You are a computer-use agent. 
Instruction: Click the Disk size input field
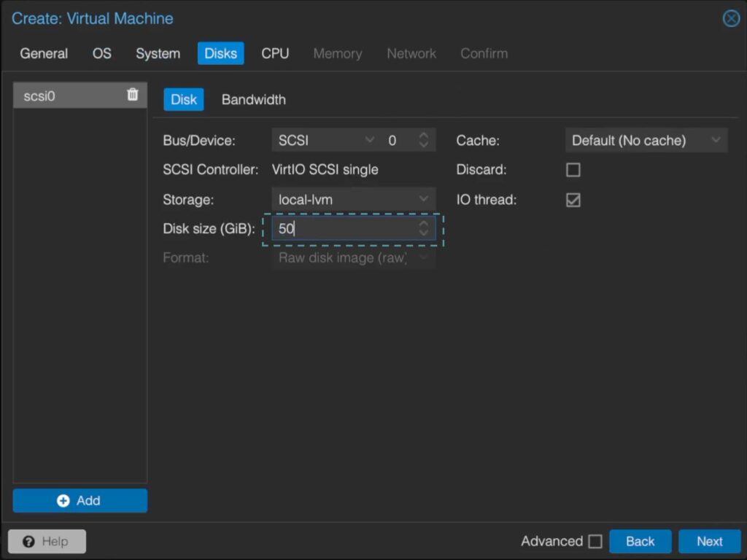coord(343,229)
